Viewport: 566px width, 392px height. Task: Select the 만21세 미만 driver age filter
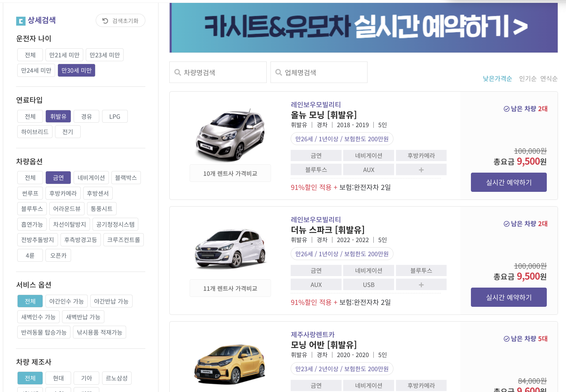tap(64, 54)
